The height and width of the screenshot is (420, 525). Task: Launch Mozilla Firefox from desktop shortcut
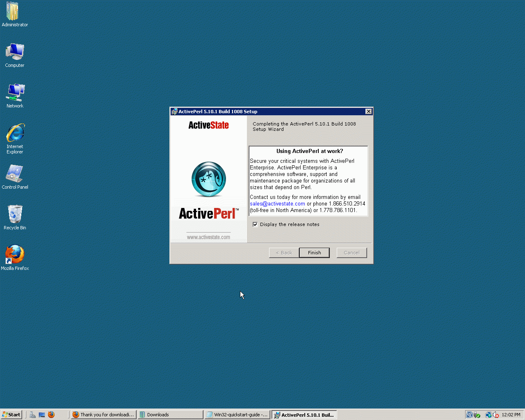point(15,258)
